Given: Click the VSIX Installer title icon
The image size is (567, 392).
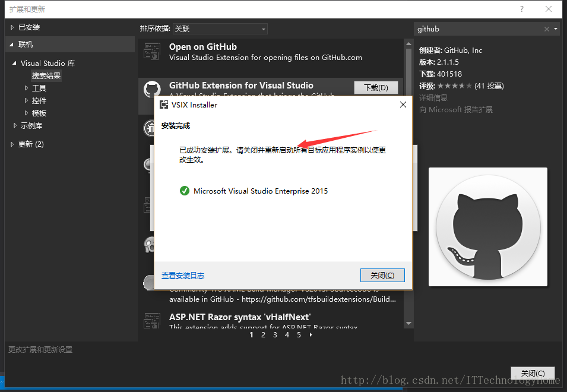Looking at the screenshot, I should (x=164, y=105).
